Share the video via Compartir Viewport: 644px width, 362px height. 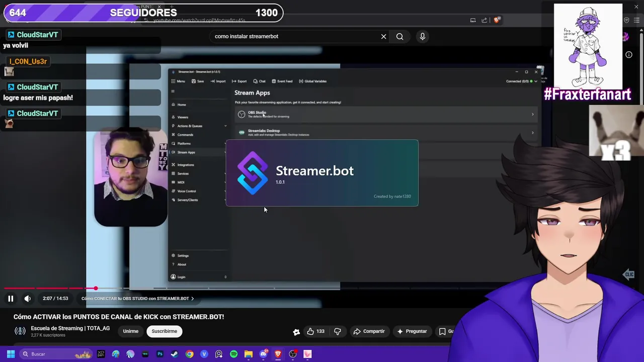point(369,331)
